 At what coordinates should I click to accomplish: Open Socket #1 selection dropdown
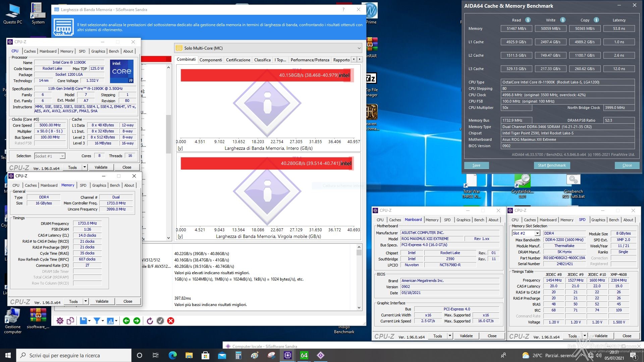pyautogui.click(x=49, y=156)
